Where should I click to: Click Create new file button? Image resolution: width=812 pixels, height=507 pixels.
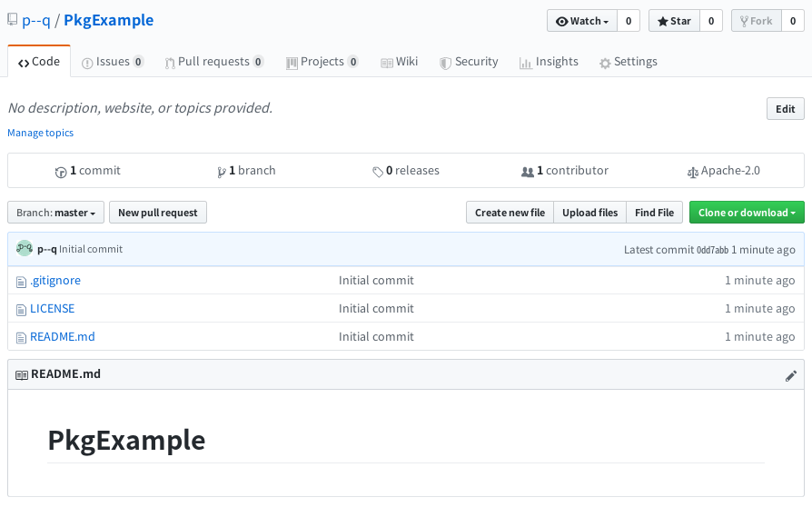coord(510,213)
